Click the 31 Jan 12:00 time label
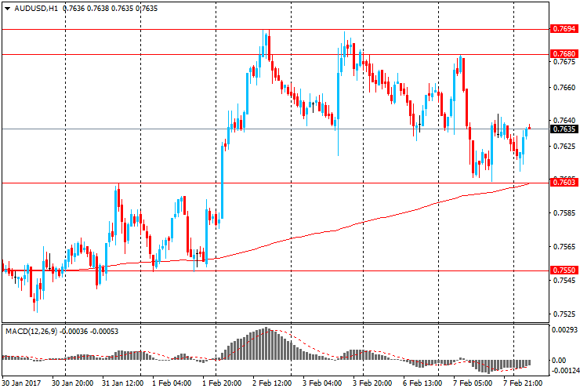Screen dimensions: 580x392 pos(123,383)
